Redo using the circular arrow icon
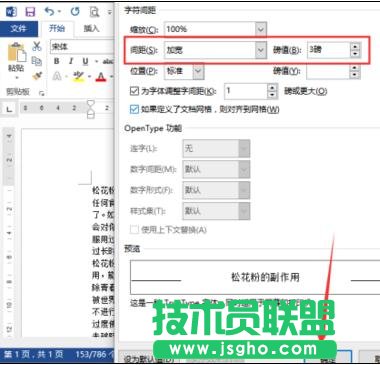The height and width of the screenshot is (365, 380). point(75,12)
